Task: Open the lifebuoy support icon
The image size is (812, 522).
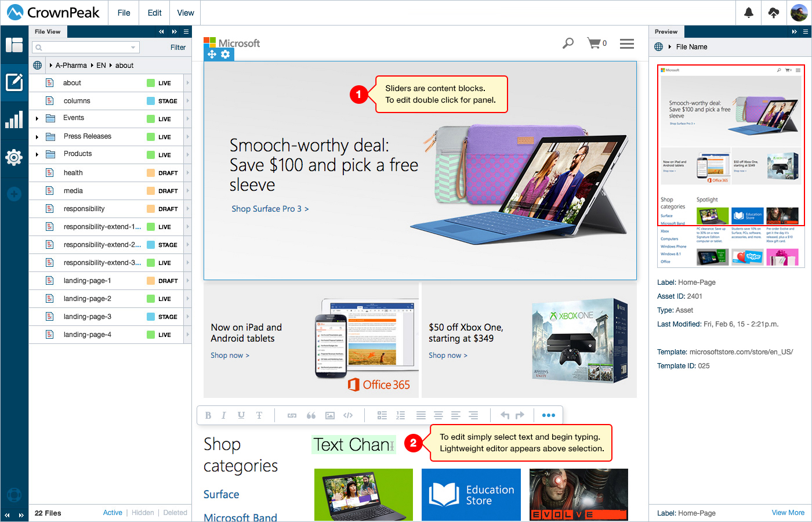Action: [x=14, y=495]
